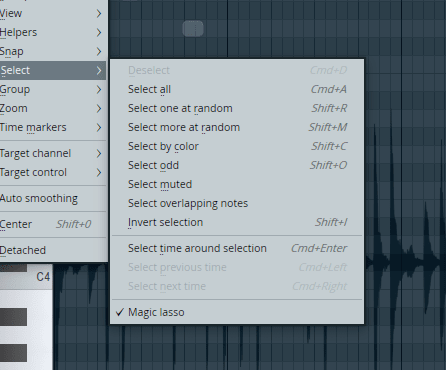Open the Snap submenu
Screen dimensions: 446x370
53,52
